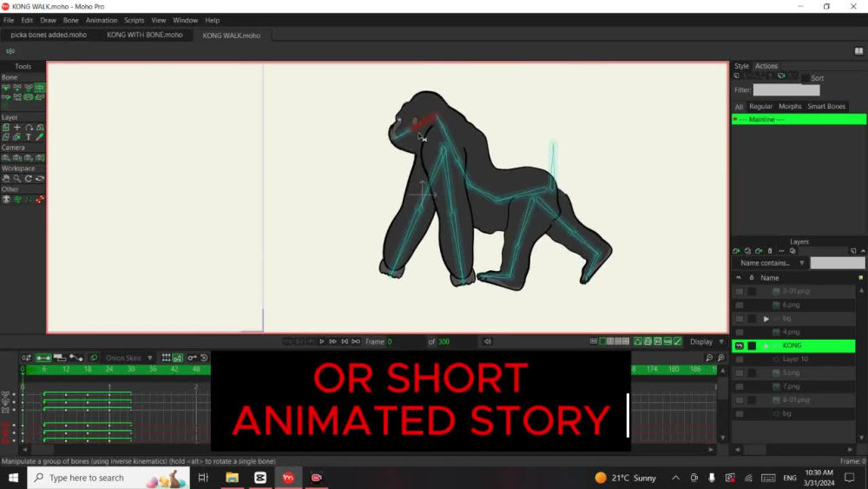868x489 pixels.
Task: Select the Mainline action
Action: click(799, 120)
